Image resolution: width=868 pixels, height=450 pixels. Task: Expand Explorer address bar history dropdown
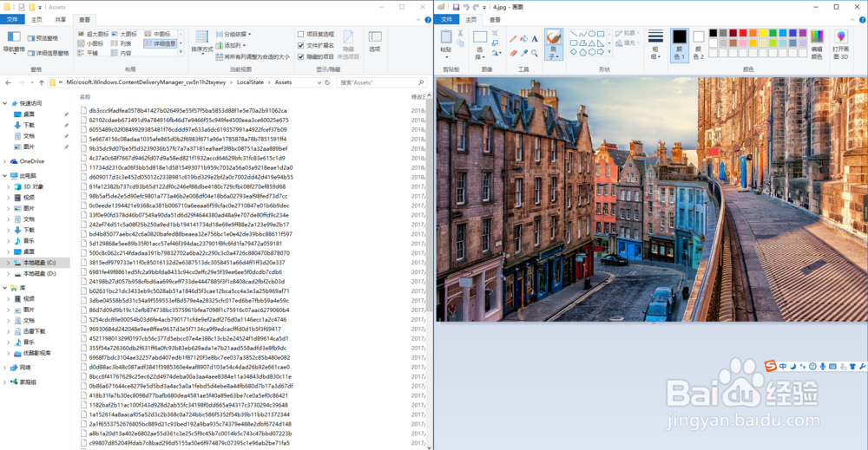click(319, 82)
